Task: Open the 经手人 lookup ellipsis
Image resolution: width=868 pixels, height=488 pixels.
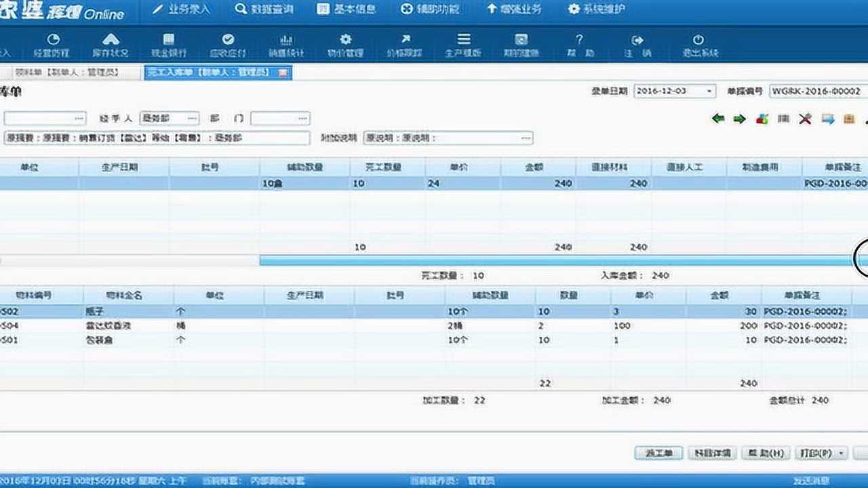Action: point(193,119)
